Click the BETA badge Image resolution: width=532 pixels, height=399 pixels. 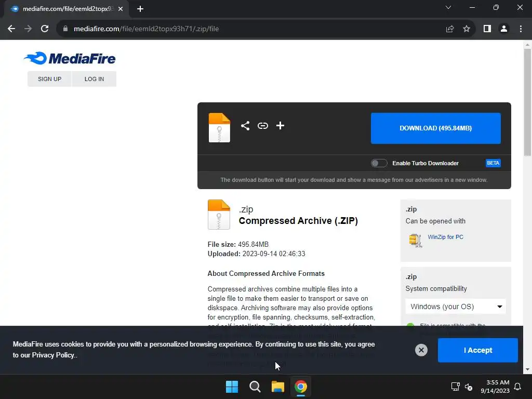(493, 163)
